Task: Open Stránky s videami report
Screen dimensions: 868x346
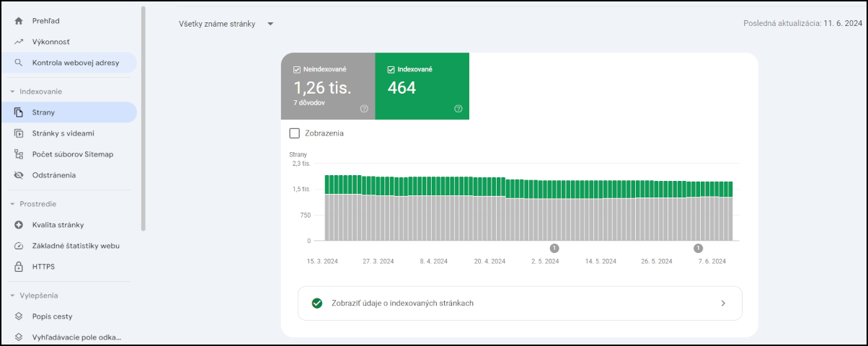Action: coord(68,133)
